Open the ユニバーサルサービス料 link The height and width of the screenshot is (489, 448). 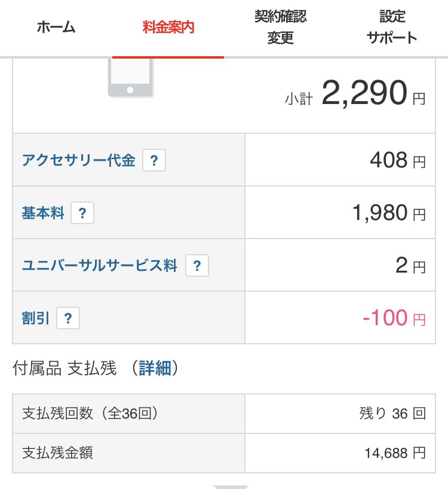click(100, 265)
